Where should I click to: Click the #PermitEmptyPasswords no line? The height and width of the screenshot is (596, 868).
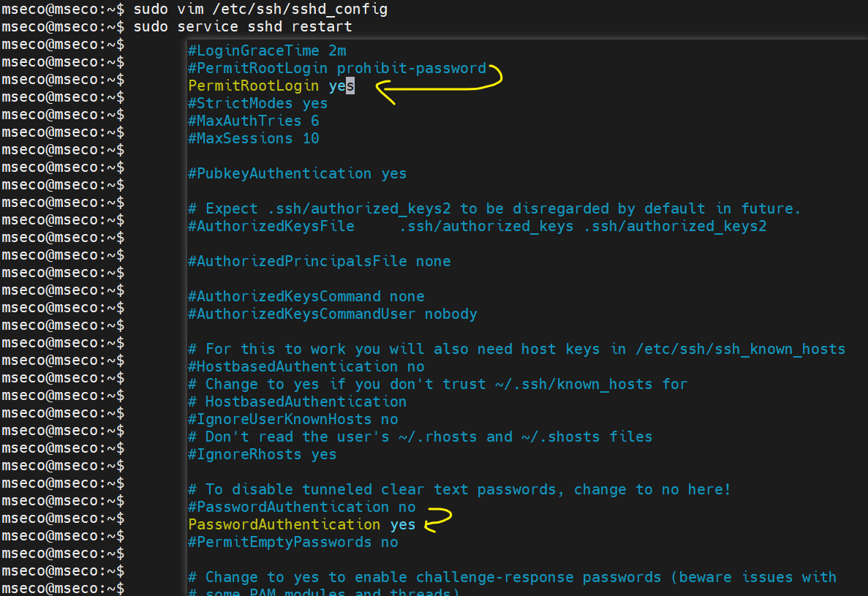point(293,542)
